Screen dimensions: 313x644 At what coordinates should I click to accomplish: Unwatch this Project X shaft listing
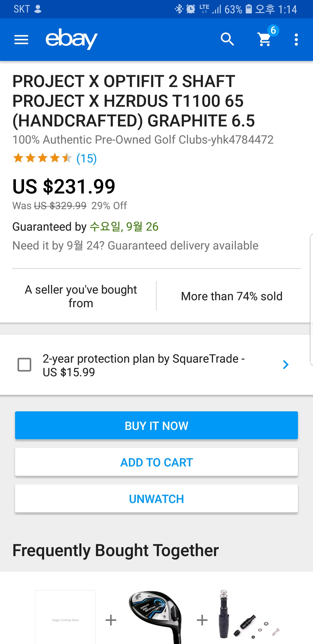156,499
